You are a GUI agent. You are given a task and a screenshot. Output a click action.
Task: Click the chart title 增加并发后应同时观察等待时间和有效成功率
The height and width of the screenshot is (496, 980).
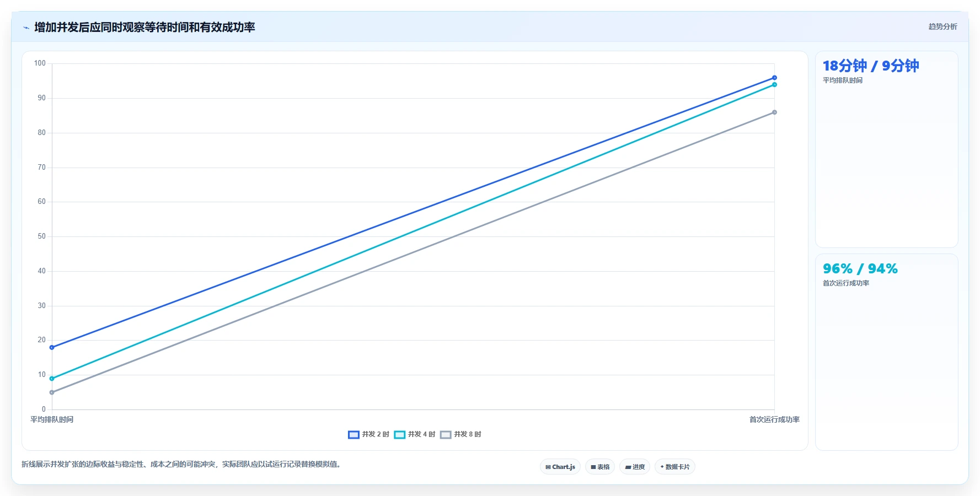[144, 27]
